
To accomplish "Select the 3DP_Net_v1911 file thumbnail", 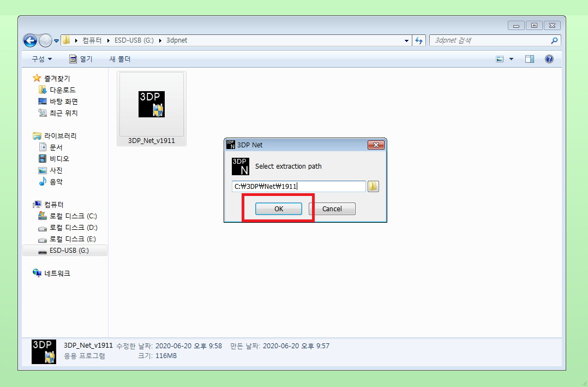I will (x=152, y=109).
